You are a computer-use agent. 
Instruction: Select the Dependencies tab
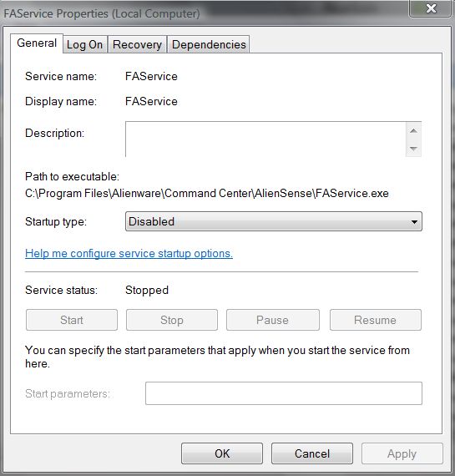[x=209, y=44]
